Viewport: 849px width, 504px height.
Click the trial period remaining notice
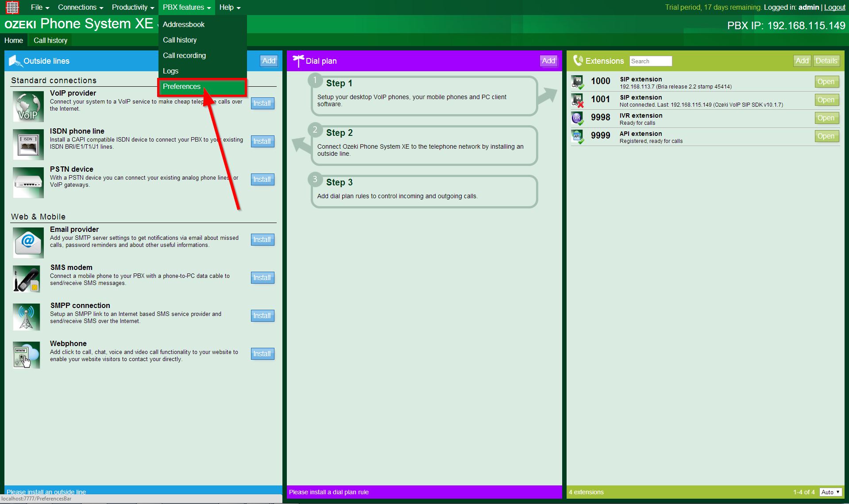714,7
